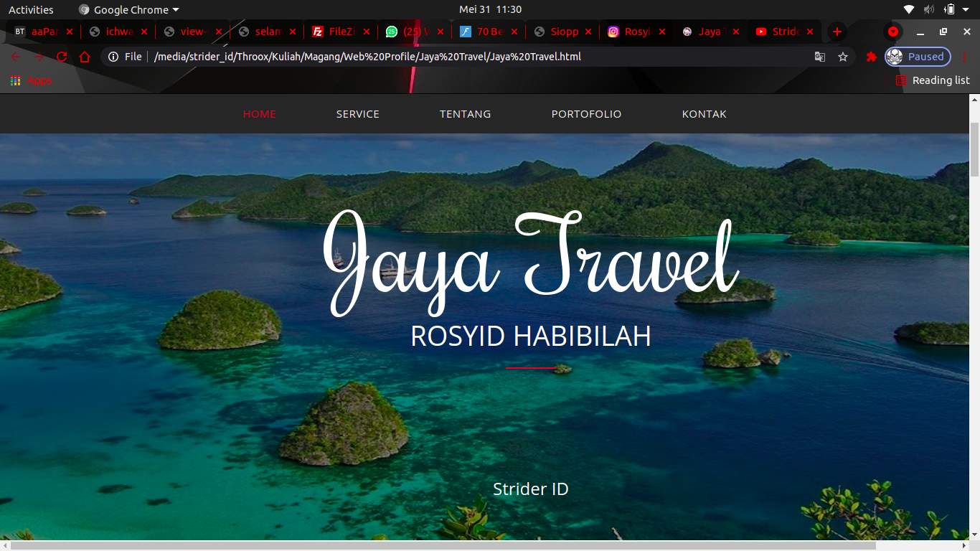Open the system status menu by battery icon

point(949,9)
